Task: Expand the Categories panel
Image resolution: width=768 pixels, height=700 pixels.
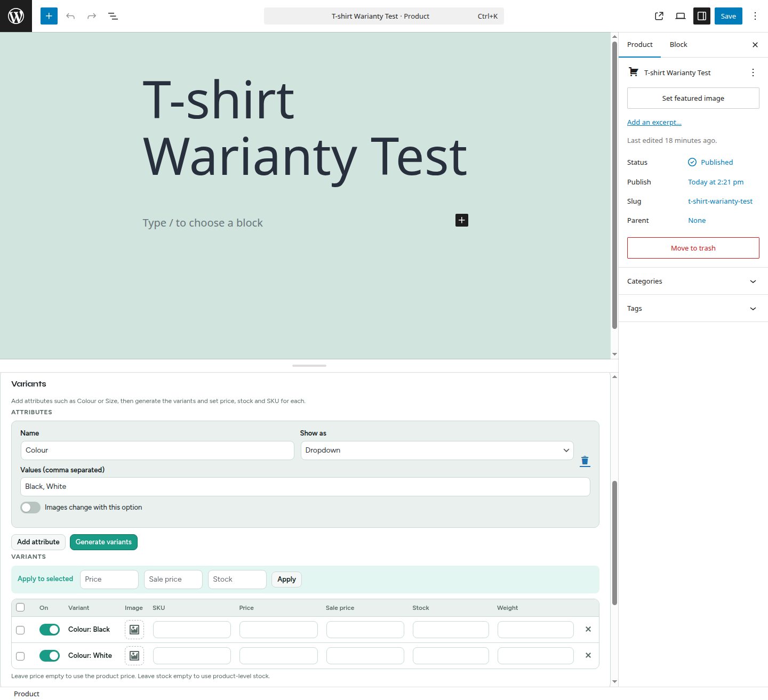Action: tap(693, 281)
